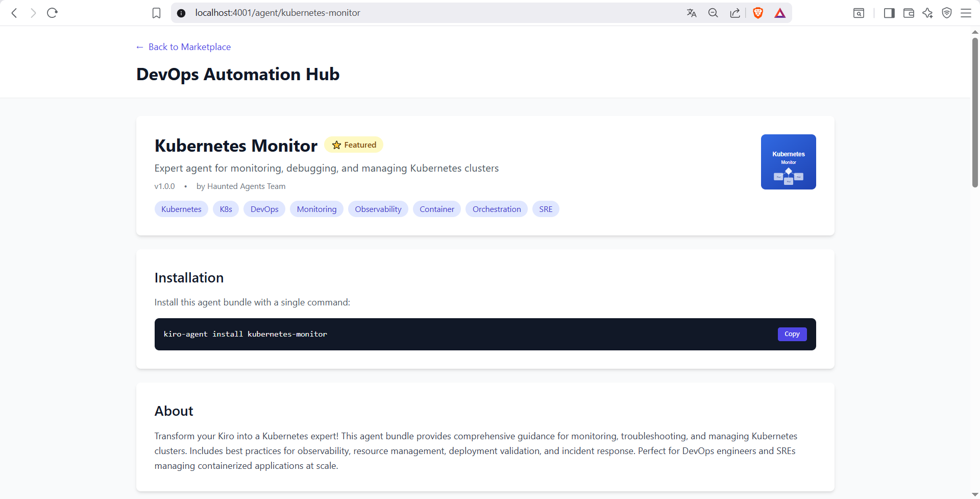Open the translate page icon
This screenshot has width=980, height=499.
[x=692, y=13]
